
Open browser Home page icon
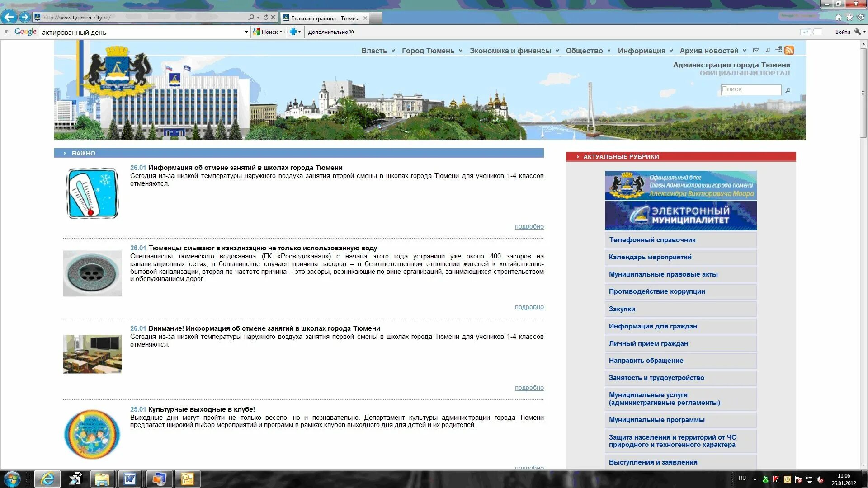click(x=839, y=18)
